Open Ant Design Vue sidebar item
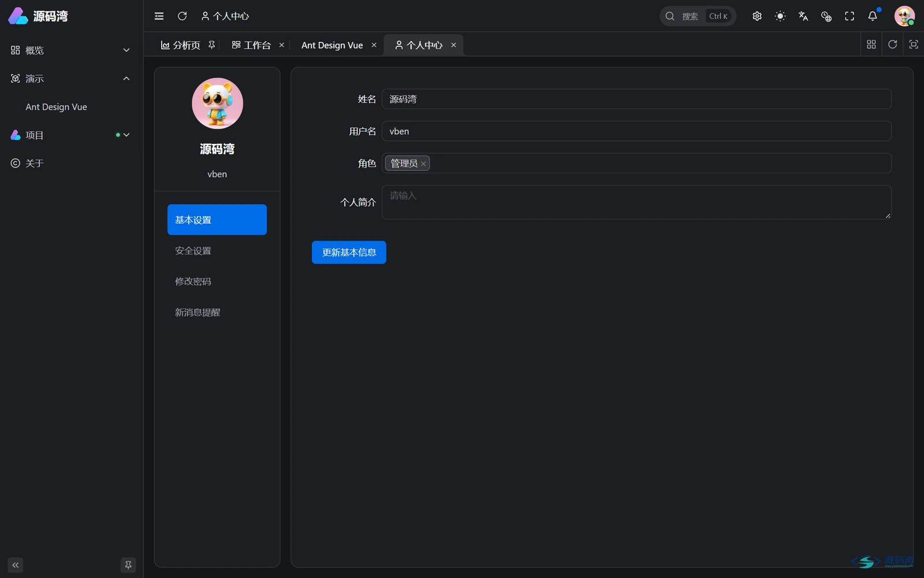Viewport: 924px width, 578px height. point(71,107)
